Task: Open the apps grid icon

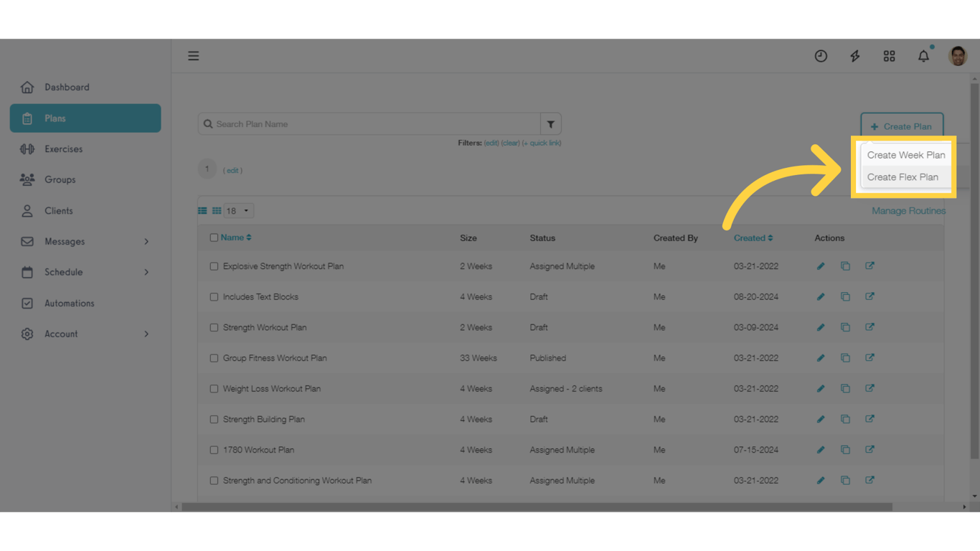Action: (889, 56)
